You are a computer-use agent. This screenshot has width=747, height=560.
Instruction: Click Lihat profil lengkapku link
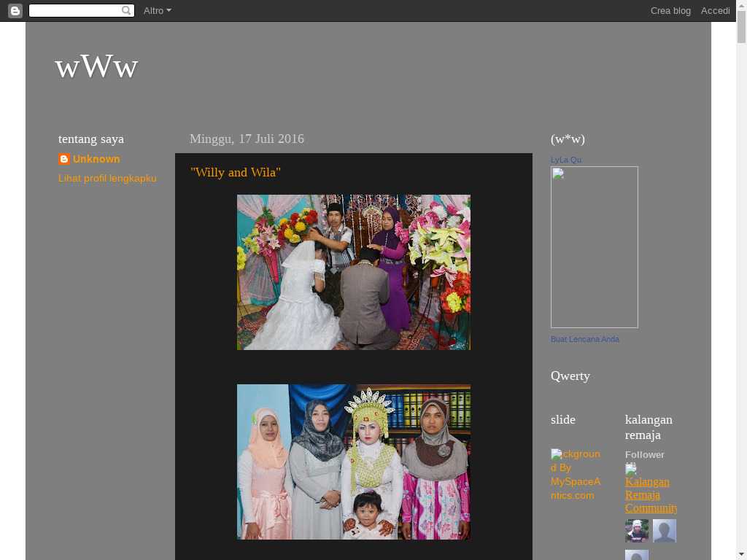107,178
